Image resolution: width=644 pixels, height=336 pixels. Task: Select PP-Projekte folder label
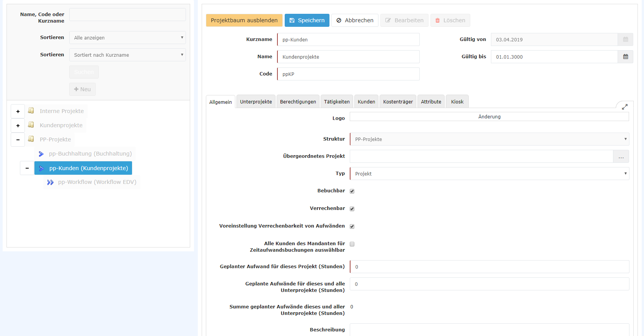55,139
